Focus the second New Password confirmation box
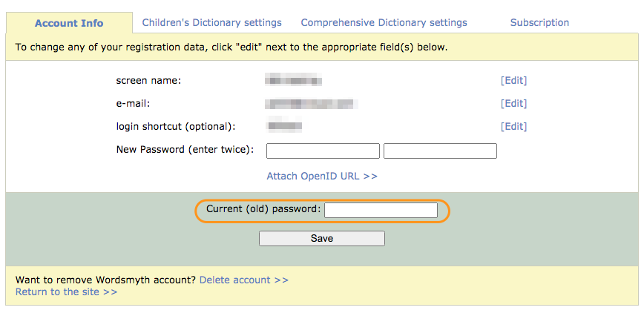This screenshot has width=644, height=313. [x=440, y=151]
